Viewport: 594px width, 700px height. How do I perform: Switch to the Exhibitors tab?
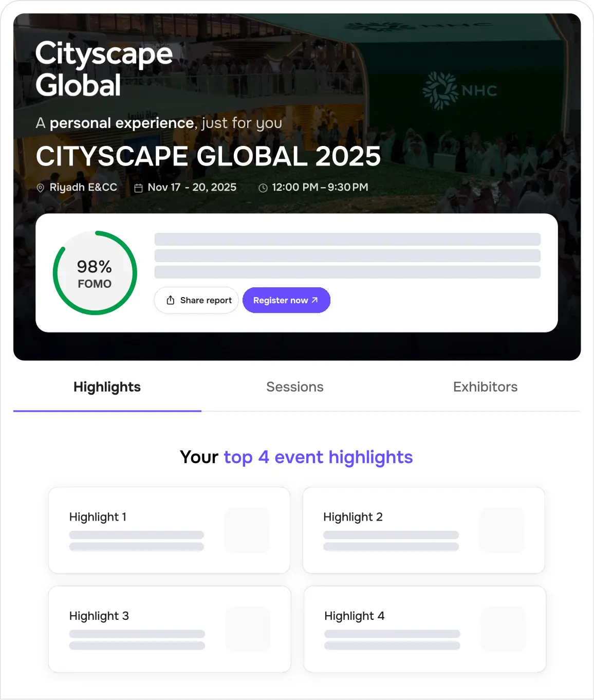[x=485, y=387]
